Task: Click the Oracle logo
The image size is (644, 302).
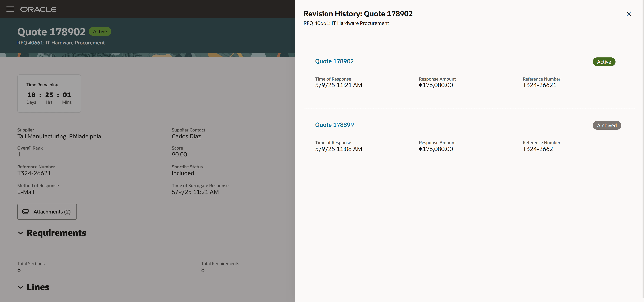Action: pos(38,9)
